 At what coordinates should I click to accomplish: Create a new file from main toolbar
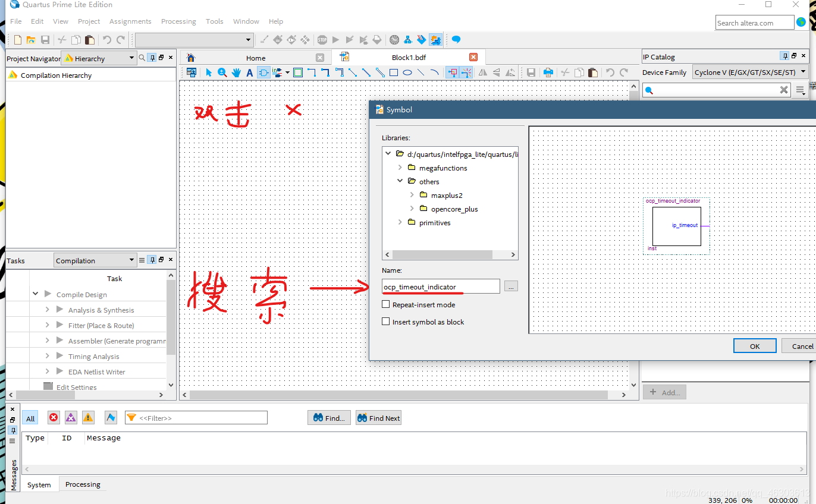point(18,40)
